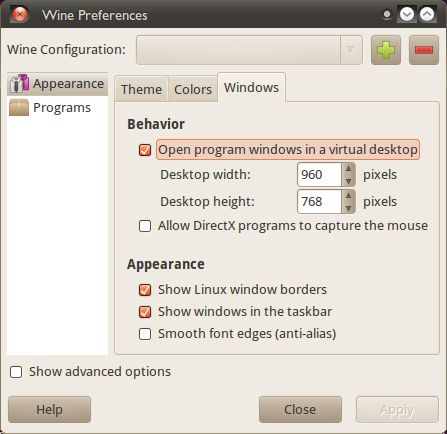
Task: Decrease Desktop height with down arrow
Action: (x=348, y=208)
